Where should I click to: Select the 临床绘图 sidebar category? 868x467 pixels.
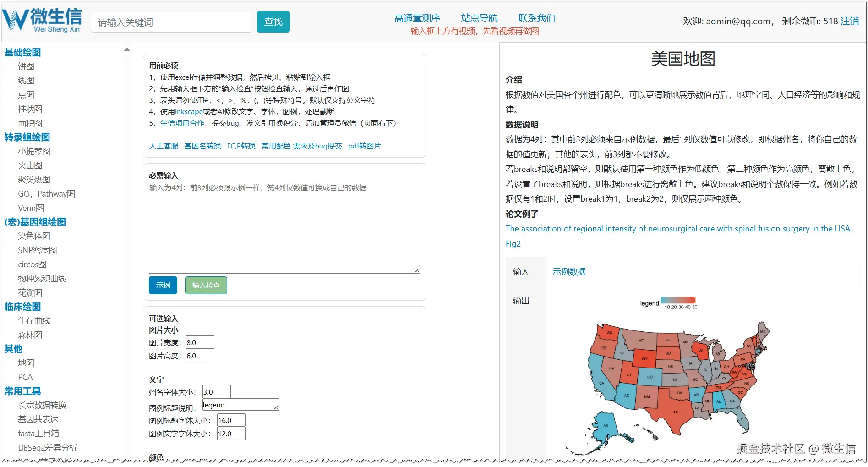[22, 307]
